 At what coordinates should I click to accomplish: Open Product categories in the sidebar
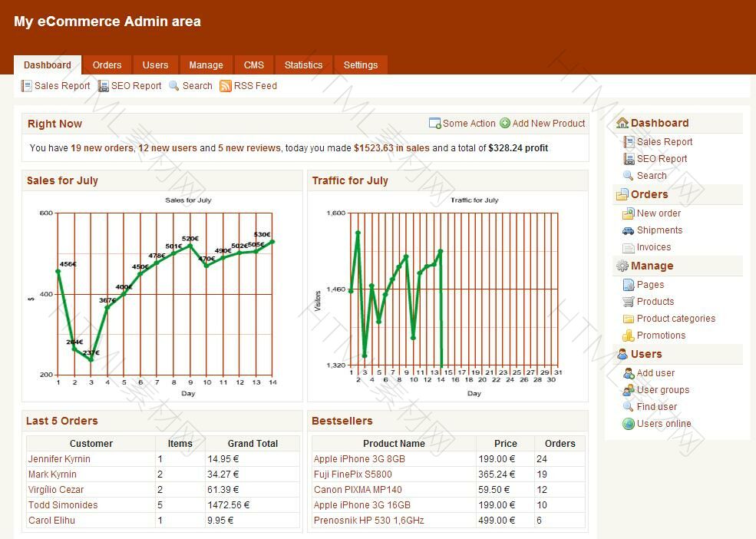[675, 319]
